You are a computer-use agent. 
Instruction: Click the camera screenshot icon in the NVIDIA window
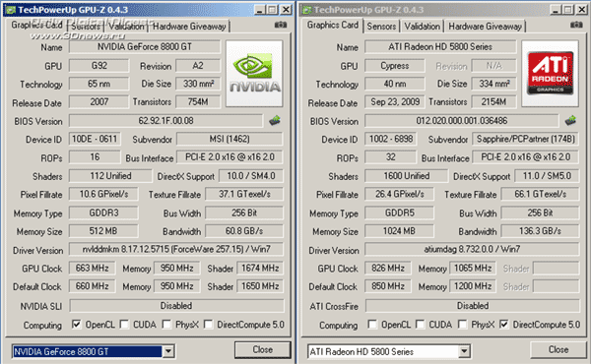(281, 25)
